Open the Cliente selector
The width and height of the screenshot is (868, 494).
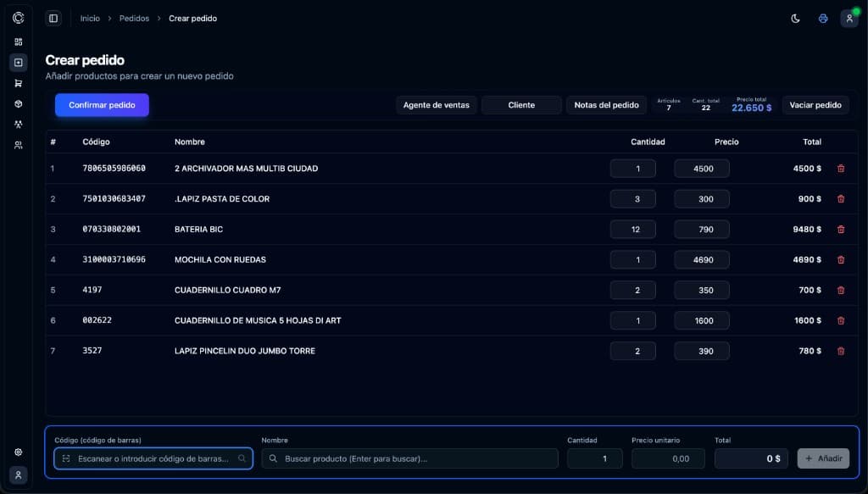click(x=521, y=105)
